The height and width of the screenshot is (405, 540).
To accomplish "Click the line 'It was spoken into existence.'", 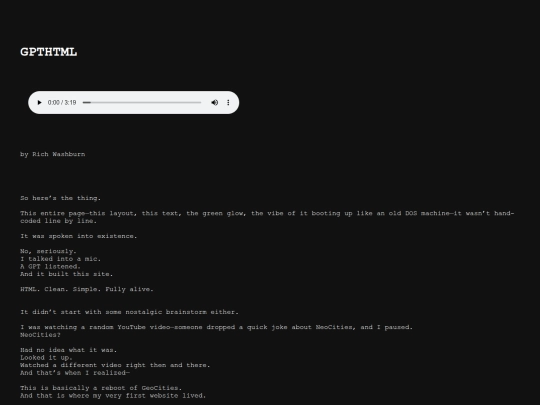I will tap(79, 236).
